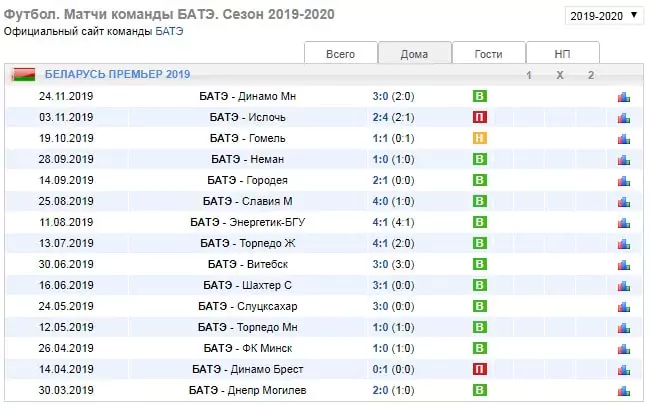Open stats chart icon for Торпедо Мн match
The image size is (650, 408).
coord(623,328)
